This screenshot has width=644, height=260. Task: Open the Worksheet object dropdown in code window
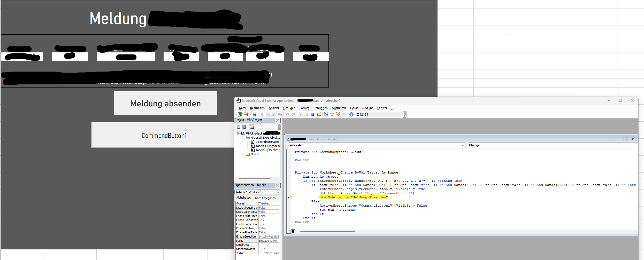click(463, 145)
